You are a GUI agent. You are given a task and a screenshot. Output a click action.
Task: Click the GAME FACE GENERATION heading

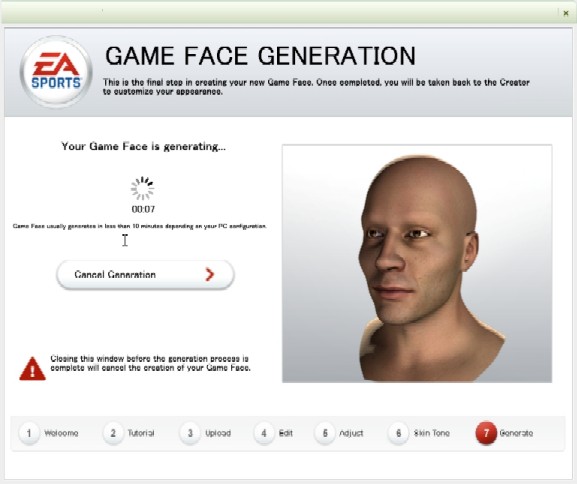261,56
